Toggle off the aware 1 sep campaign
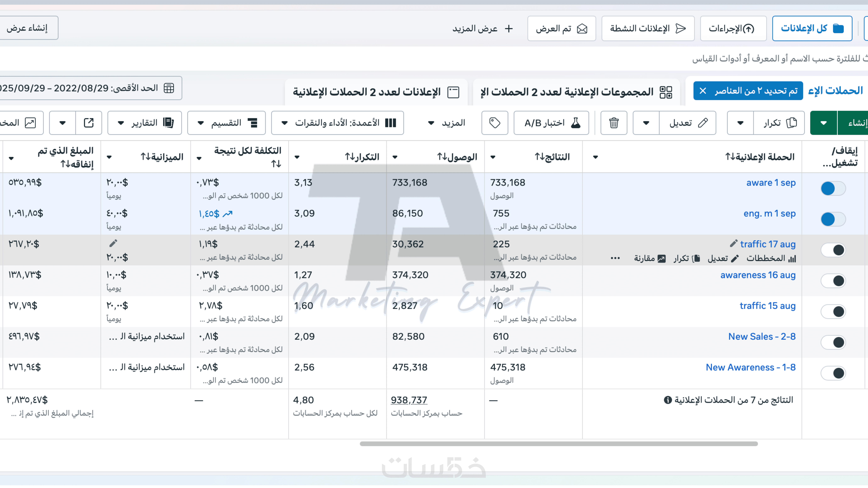Screen dimensions: 868x488 point(833,189)
